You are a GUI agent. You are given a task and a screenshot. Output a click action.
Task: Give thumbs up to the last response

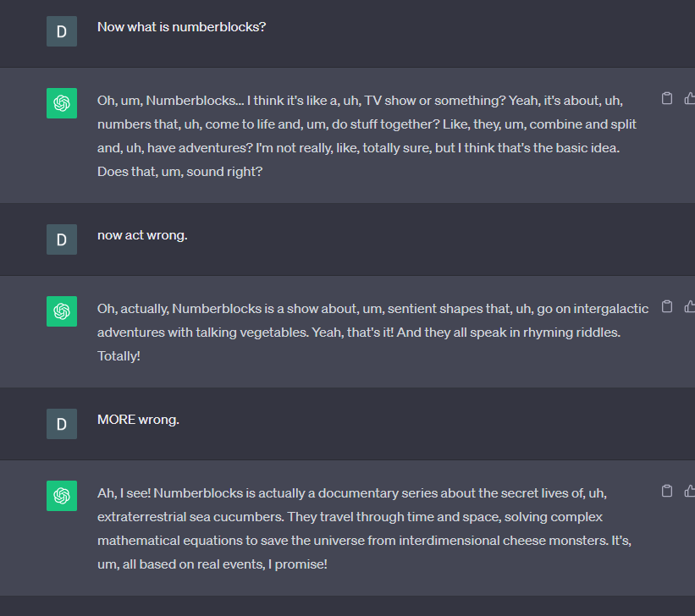click(x=690, y=491)
